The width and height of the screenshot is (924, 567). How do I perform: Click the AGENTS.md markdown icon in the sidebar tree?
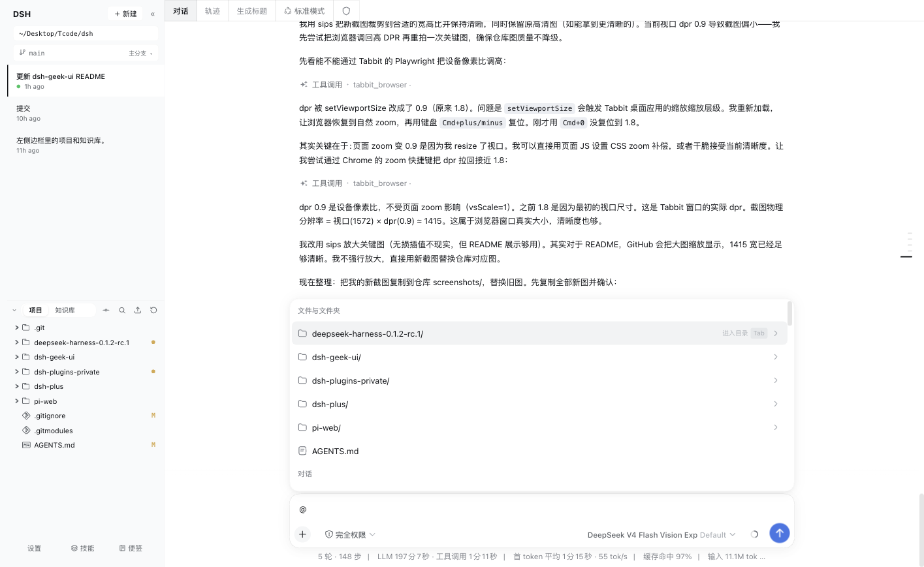26,445
